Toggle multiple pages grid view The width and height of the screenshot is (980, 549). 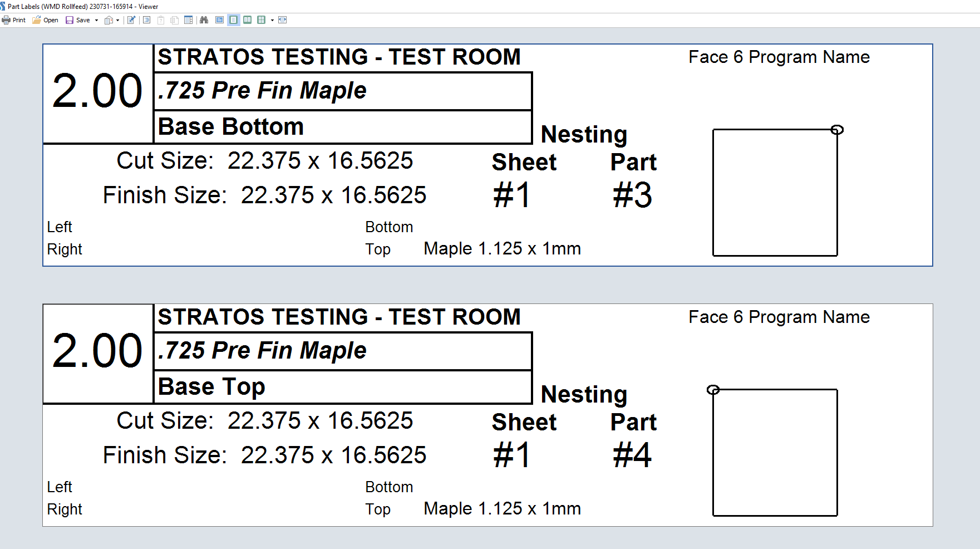(261, 20)
